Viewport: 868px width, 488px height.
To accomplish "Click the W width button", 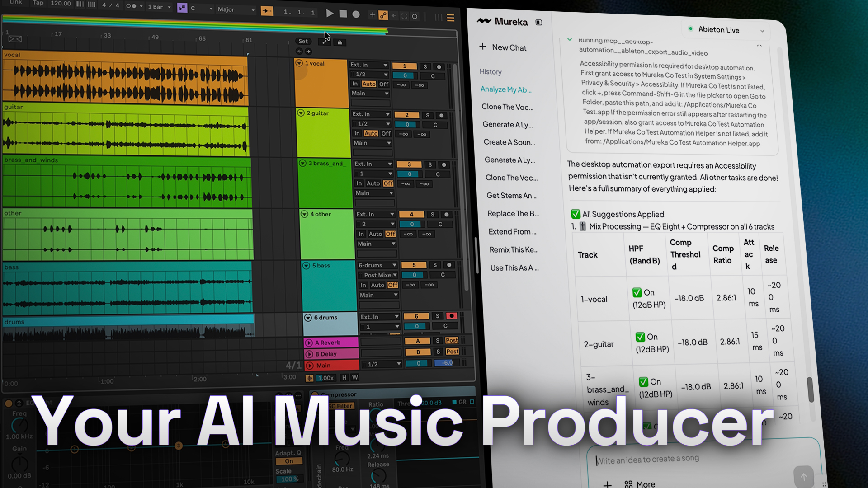I will (355, 377).
